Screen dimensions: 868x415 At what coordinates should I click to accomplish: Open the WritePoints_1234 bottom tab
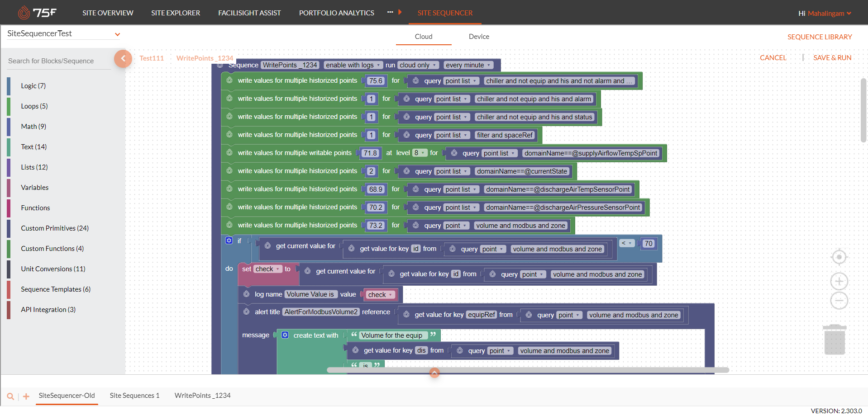[202, 396]
